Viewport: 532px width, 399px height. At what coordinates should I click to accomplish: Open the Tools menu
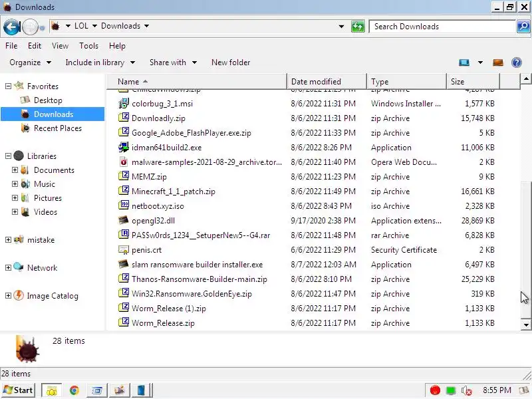pyautogui.click(x=88, y=45)
